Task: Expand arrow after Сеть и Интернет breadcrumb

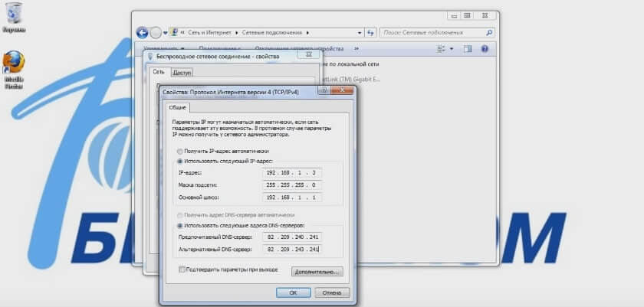Action: pos(237,32)
